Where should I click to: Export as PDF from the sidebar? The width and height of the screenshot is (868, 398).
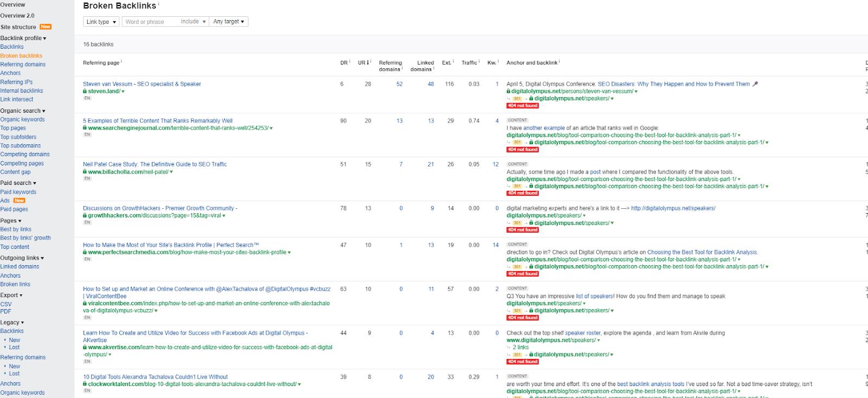click(x=6, y=311)
